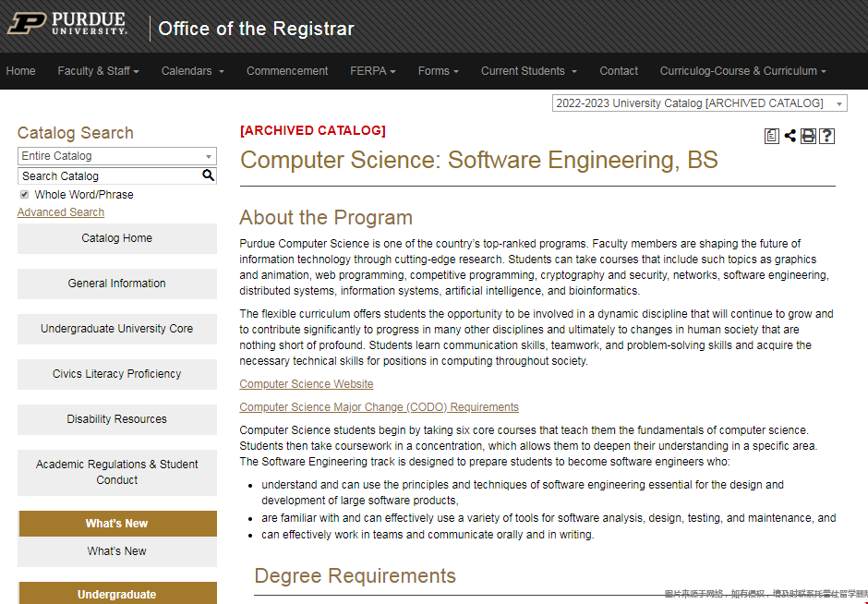Viewport: 868px width, 604px height.
Task: Click the paragraph starting 'Purdue Computer Science is'
Action: point(535,267)
